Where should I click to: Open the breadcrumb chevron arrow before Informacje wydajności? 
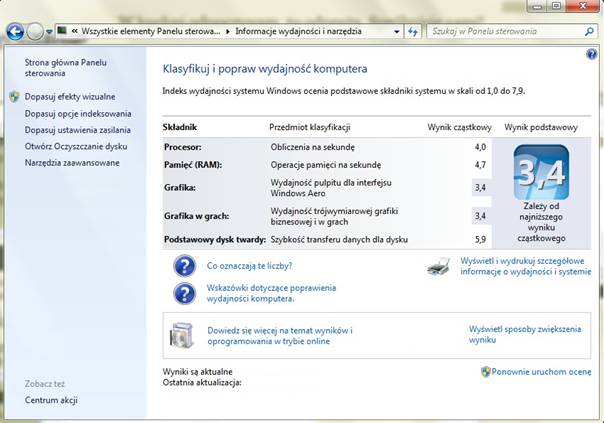[x=228, y=32]
